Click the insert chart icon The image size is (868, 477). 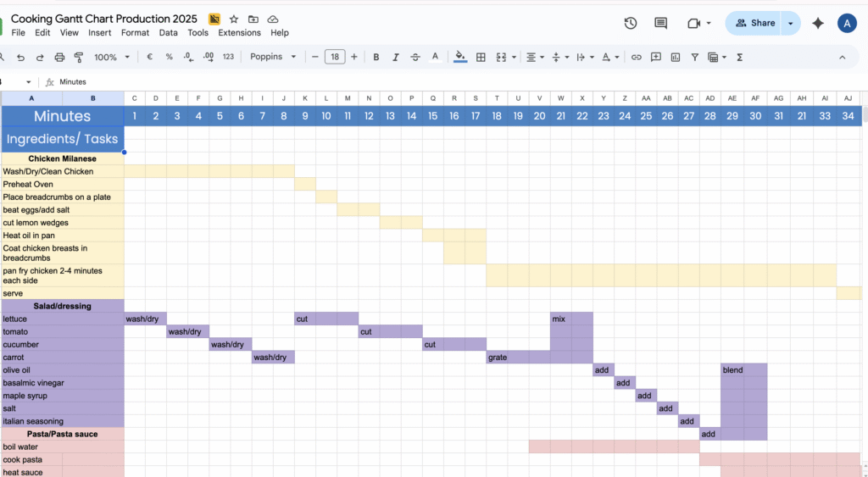coord(676,57)
